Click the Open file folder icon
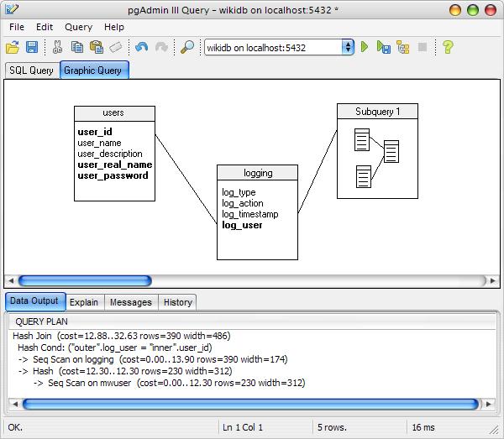 point(13,47)
